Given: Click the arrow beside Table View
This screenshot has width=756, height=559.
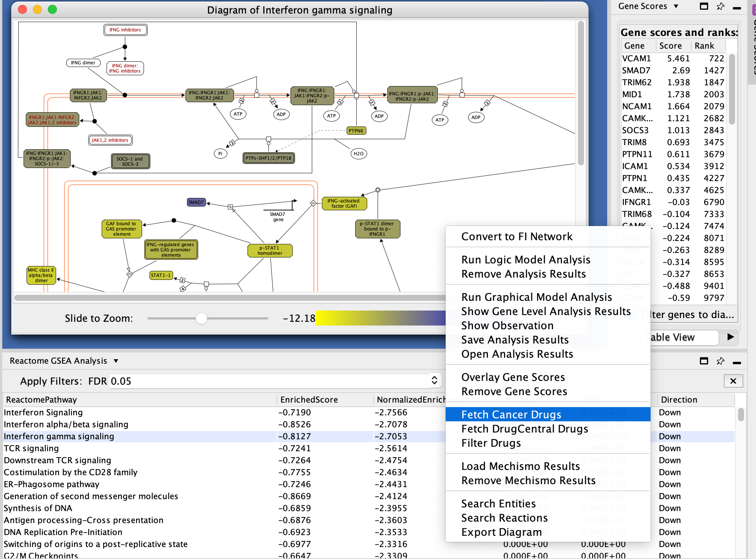Looking at the screenshot, I should 730,337.
